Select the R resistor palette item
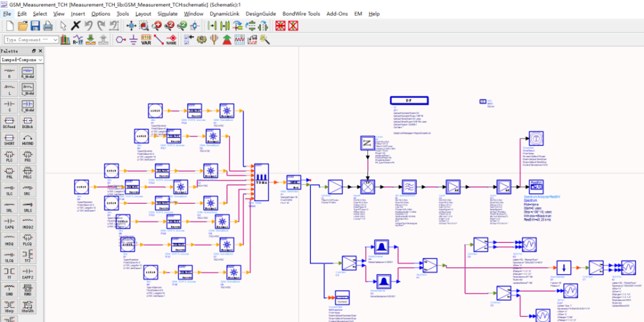The height and width of the screenshot is (322, 644). click(10, 72)
